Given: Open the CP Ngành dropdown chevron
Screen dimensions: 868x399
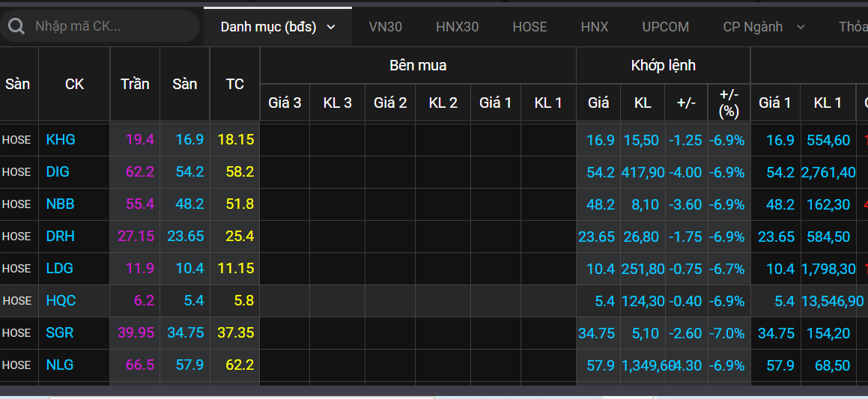Looking at the screenshot, I should [801, 28].
